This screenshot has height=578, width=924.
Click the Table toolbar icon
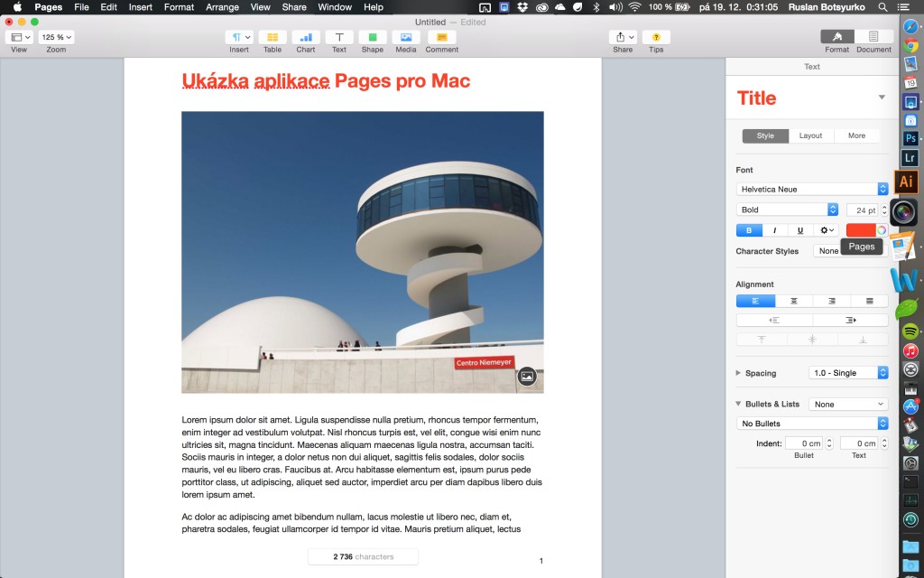272,37
